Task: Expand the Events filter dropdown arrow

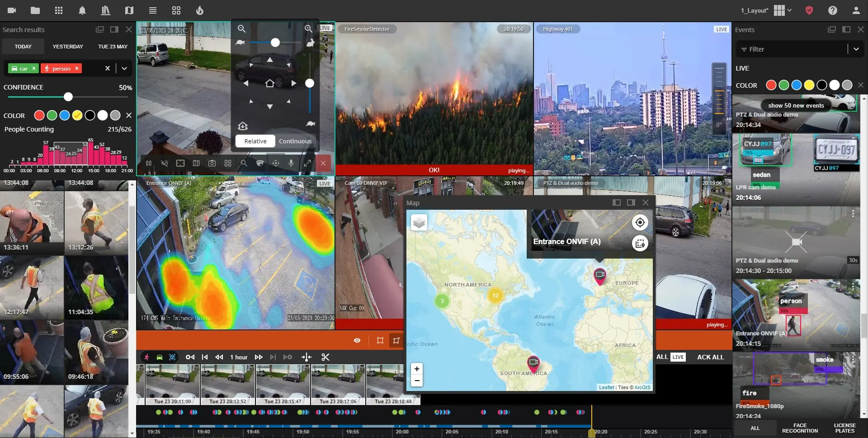Action: point(856,49)
